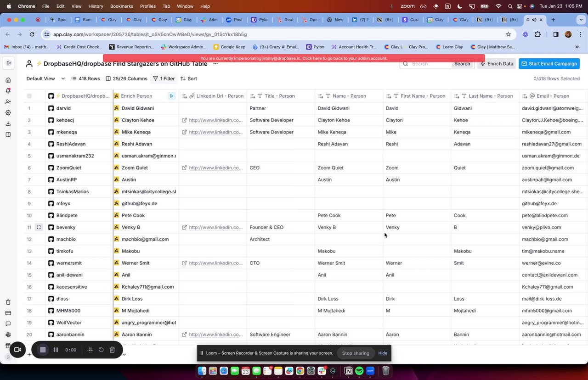Toggle the Chrome side panel icon

[555, 34]
